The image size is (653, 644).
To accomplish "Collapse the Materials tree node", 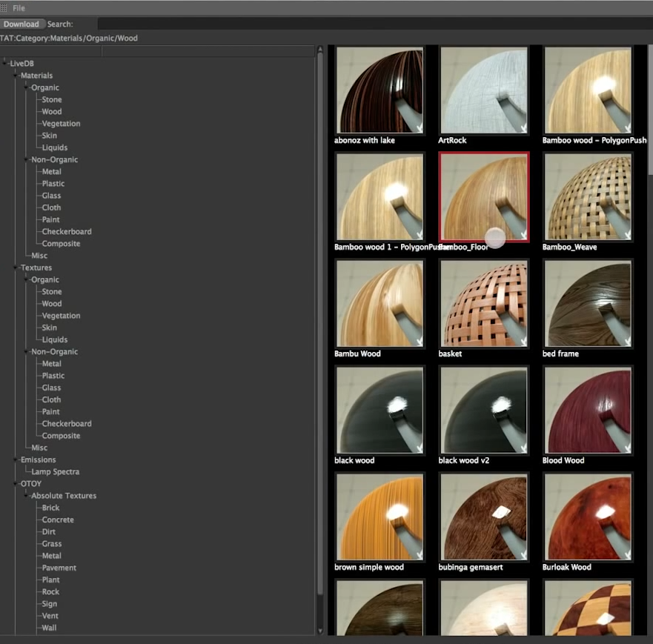I will [16, 76].
